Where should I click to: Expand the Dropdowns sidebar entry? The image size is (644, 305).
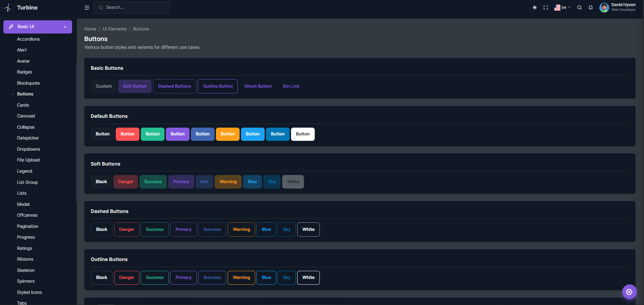pos(28,149)
